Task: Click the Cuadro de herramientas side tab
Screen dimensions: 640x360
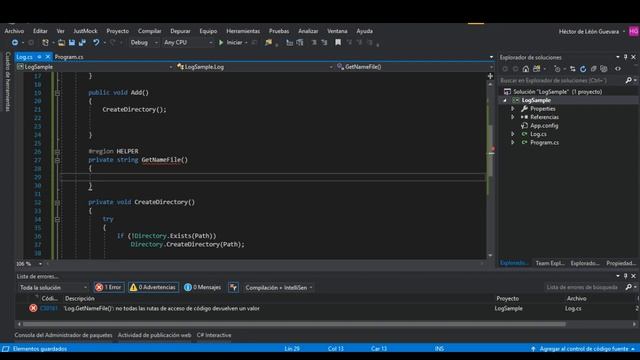Action: [7, 81]
